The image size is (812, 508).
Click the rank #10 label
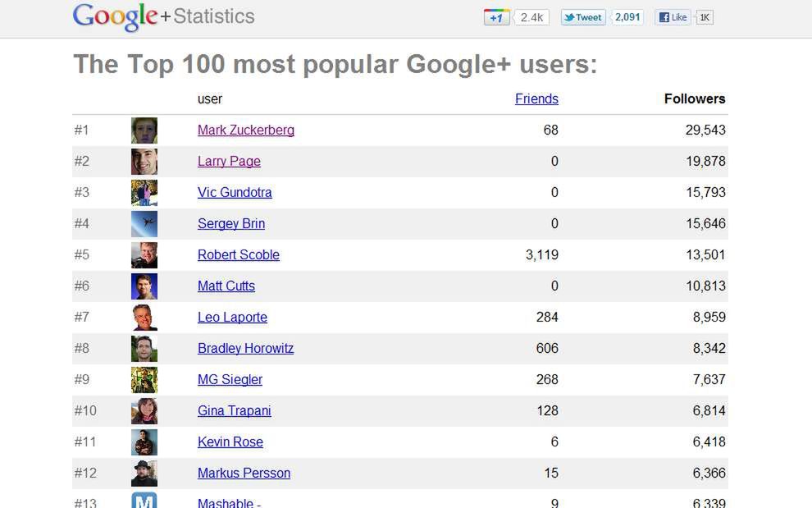(85, 410)
